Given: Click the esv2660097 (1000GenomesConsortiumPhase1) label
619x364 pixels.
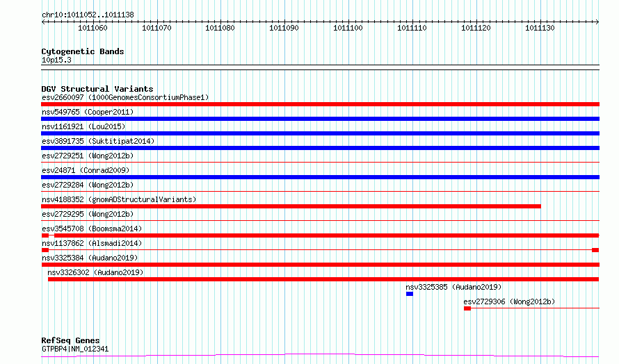Looking at the screenshot, I should tap(125, 97).
